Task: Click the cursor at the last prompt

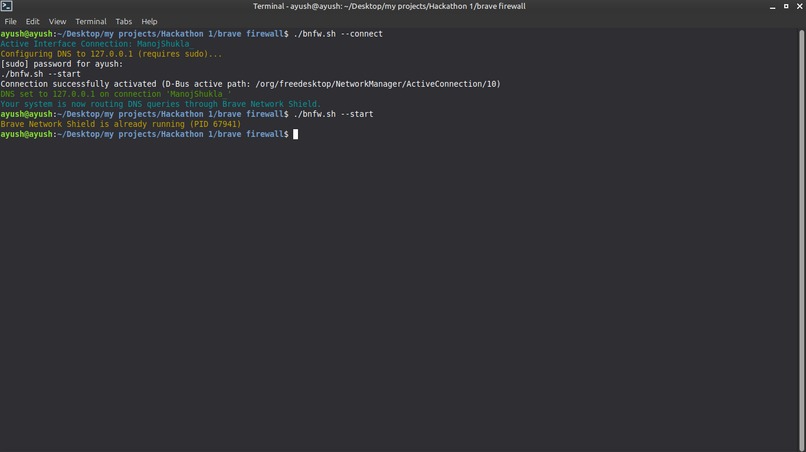Action: tap(296, 134)
